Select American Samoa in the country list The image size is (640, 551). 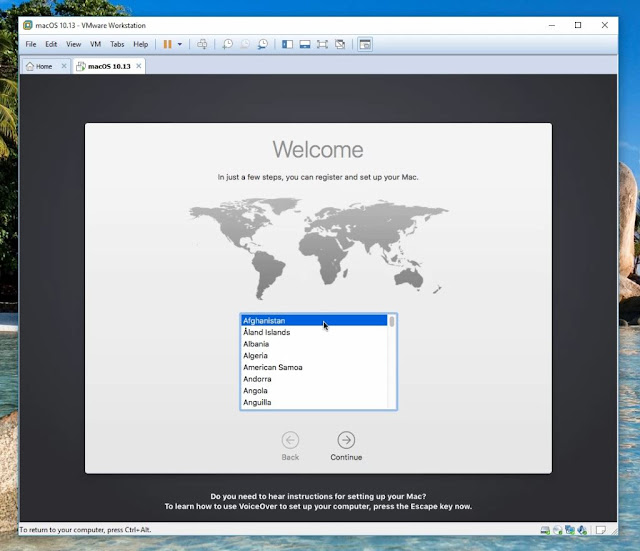(x=314, y=367)
